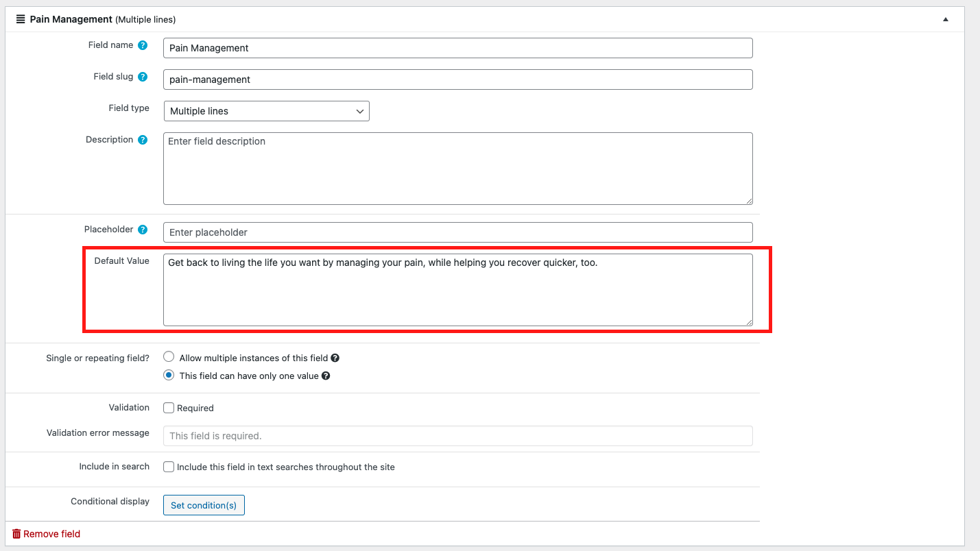The width and height of the screenshot is (980, 551).
Task: Click the Enter placeholder input box
Action: coord(457,232)
